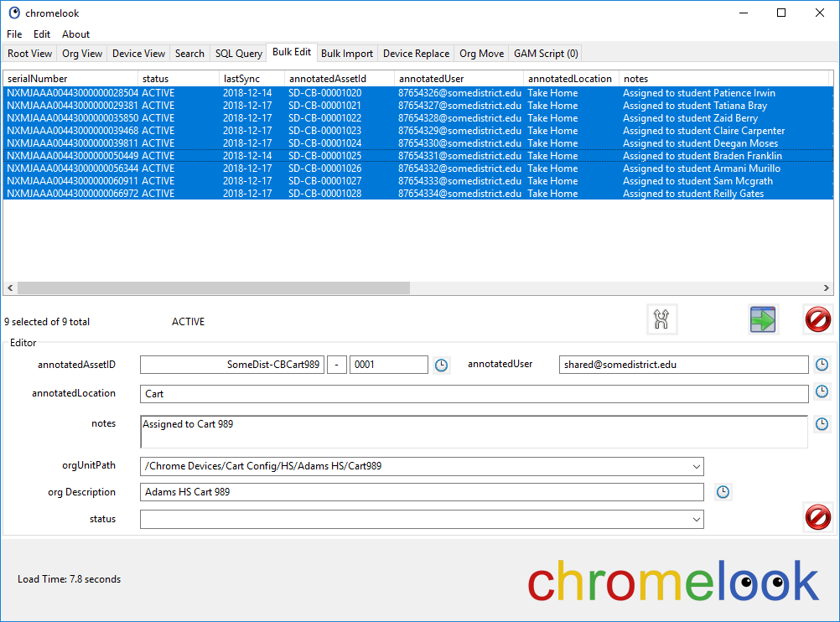Sort by the notes column header
Viewport: 840px width, 622px height.
[723, 79]
